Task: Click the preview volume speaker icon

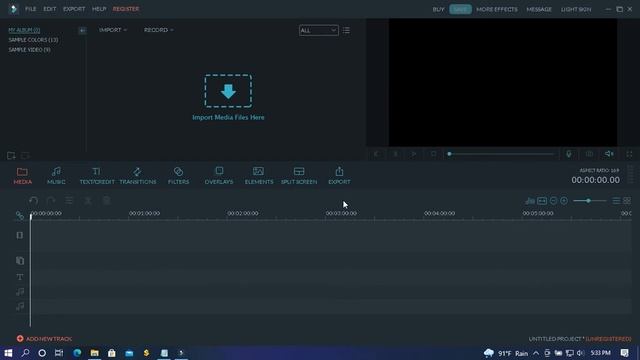Action: pyautogui.click(x=609, y=154)
